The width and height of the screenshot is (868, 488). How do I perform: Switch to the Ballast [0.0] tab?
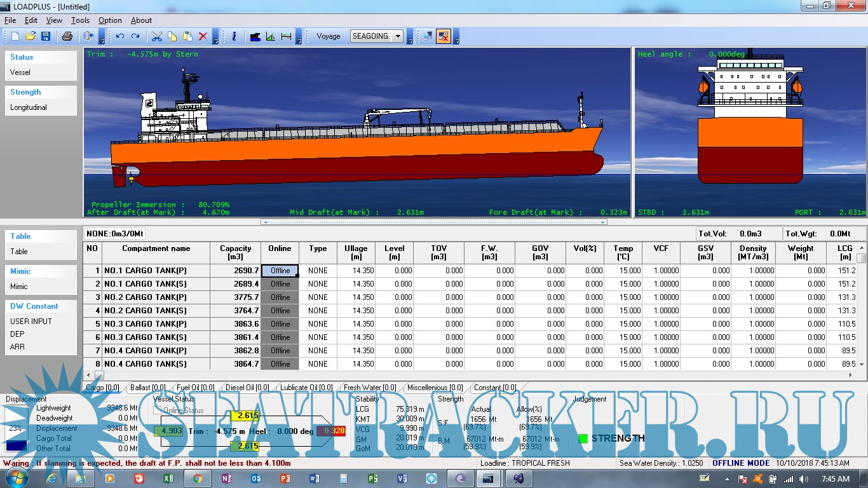pos(147,388)
